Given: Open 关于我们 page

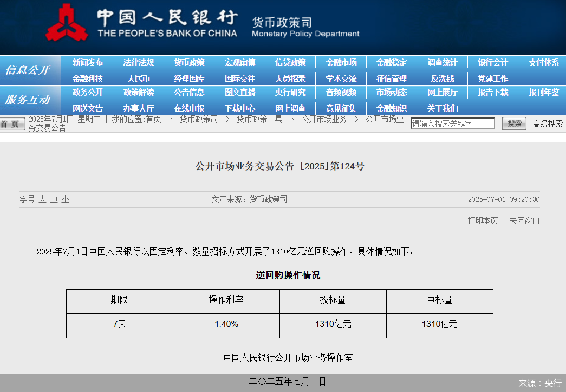Looking at the screenshot, I should [442, 108].
